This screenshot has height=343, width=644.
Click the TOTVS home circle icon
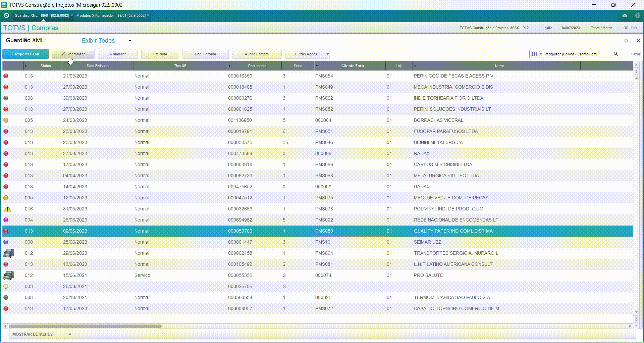pyautogui.click(x=6, y=15)
